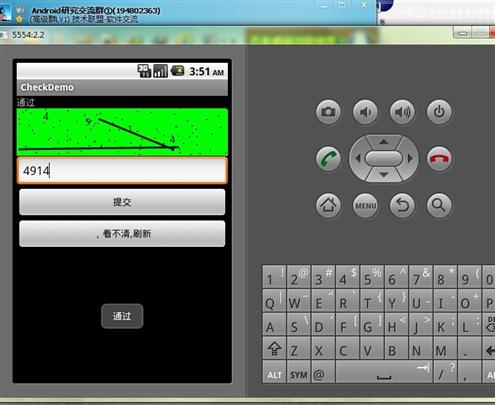Click the D-pad center select button

[x=384, y=158]
